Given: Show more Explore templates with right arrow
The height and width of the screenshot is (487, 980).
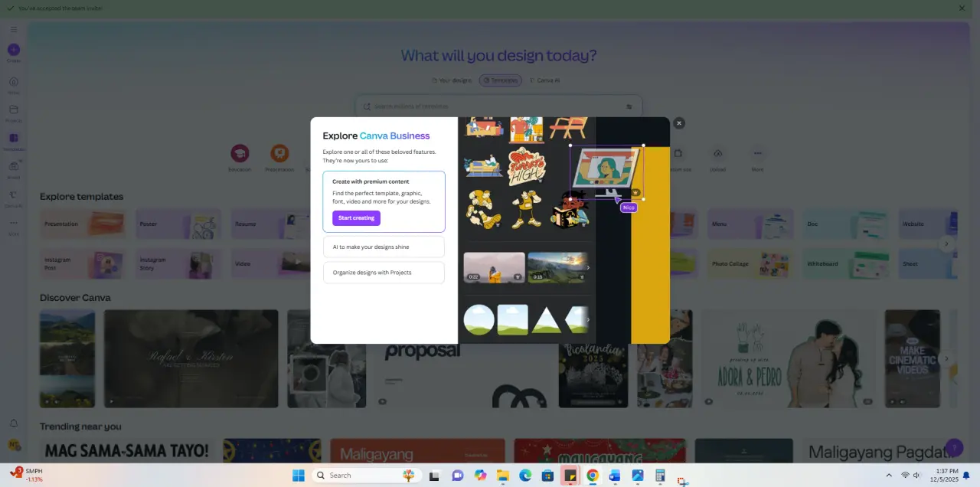Looking at the screenshot, I should 946,244.
